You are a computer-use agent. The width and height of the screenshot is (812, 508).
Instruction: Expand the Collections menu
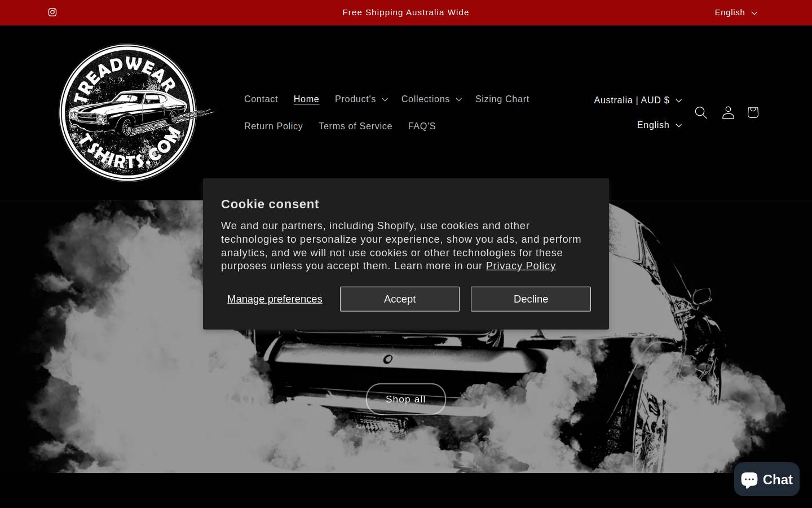pos(431,99)
